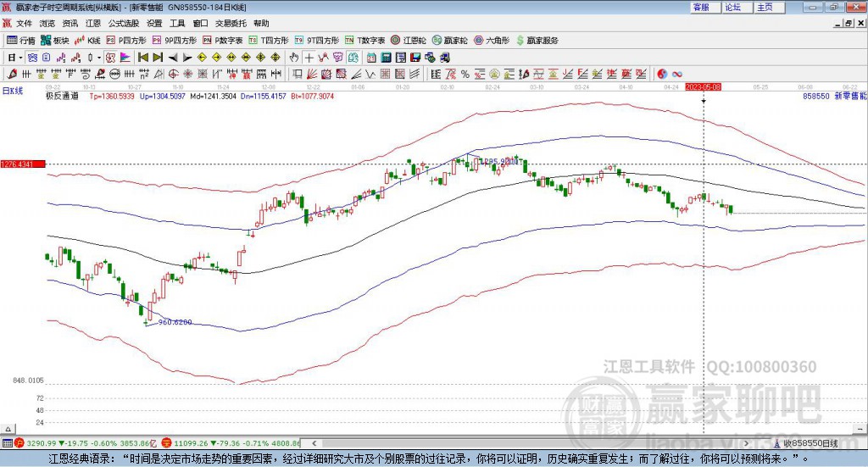Screen dimensions: 868x467
Task: Click the status bar grid icon
Action: coord(7,443)
